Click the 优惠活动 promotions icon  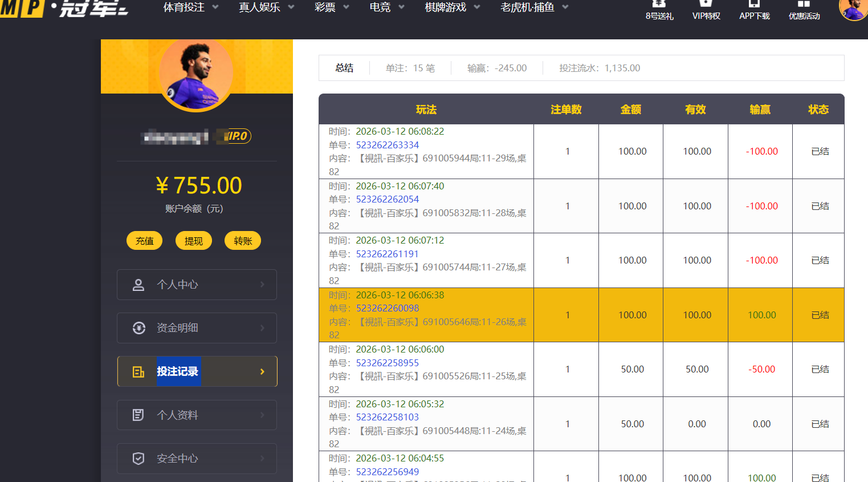tap(804, 7)
